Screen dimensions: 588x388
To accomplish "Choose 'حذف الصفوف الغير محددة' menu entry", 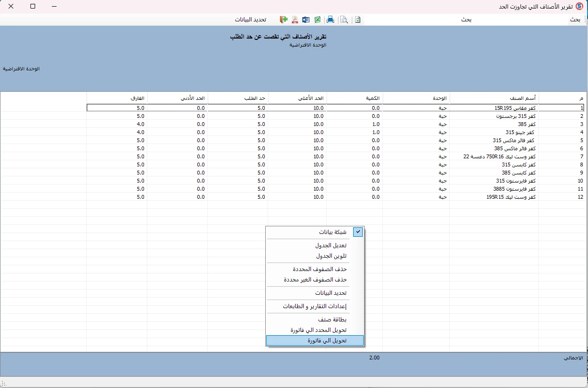I will pyautogui.click(x=315, y=280).
